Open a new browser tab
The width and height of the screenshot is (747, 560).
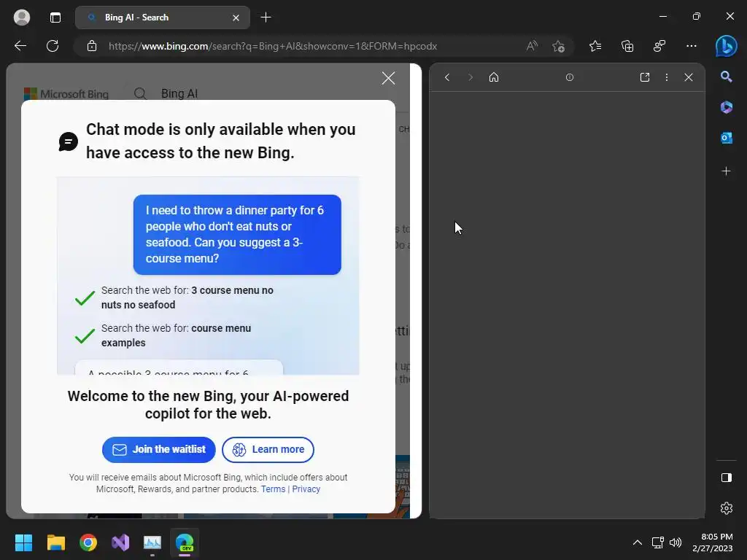[x=266, y=17]
